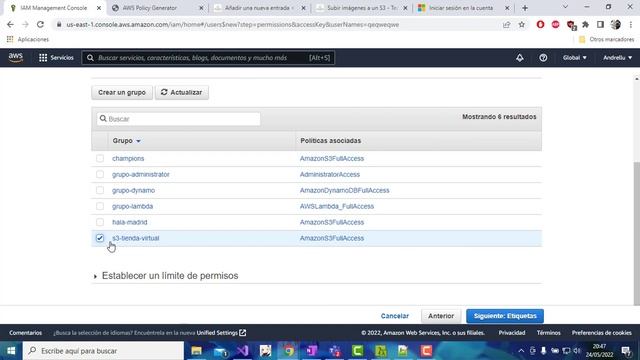Viewport: 640px width, 360px height.
Task: Click the Actualizar refresh button
Action: pos(182,93)
